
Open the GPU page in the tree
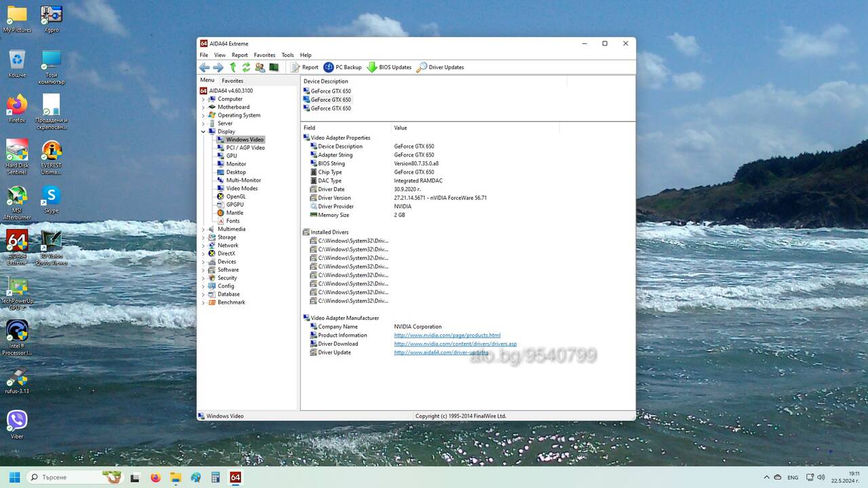[x=231, y=156]
